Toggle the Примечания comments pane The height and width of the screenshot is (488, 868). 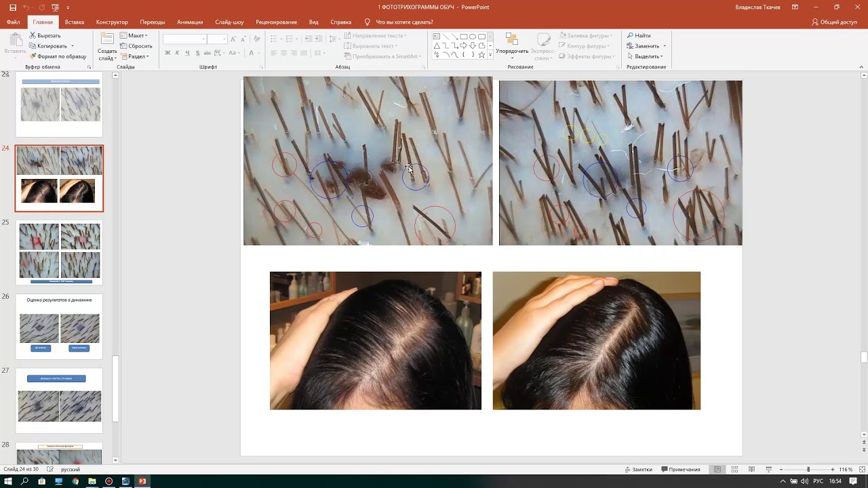click(681, 469)
